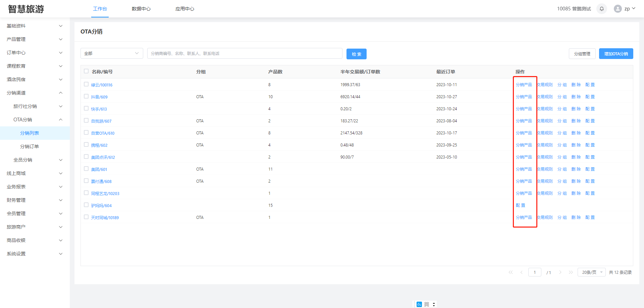
Task: Go to previous page arrow
Action: [x=521, y=272]
